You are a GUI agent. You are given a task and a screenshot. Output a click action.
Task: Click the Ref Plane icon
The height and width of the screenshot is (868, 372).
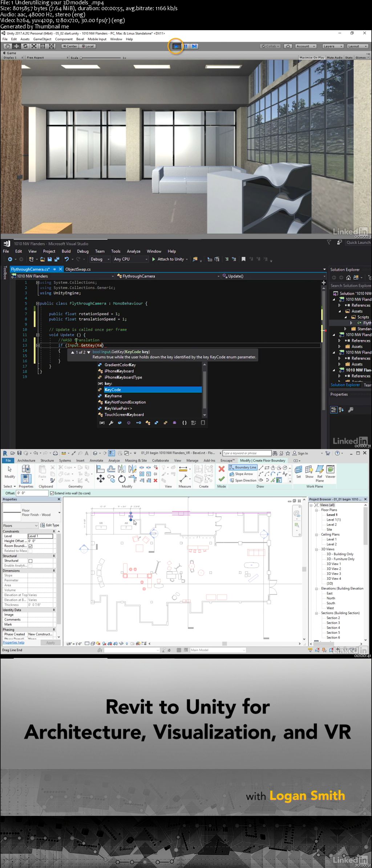pos(320,473)
